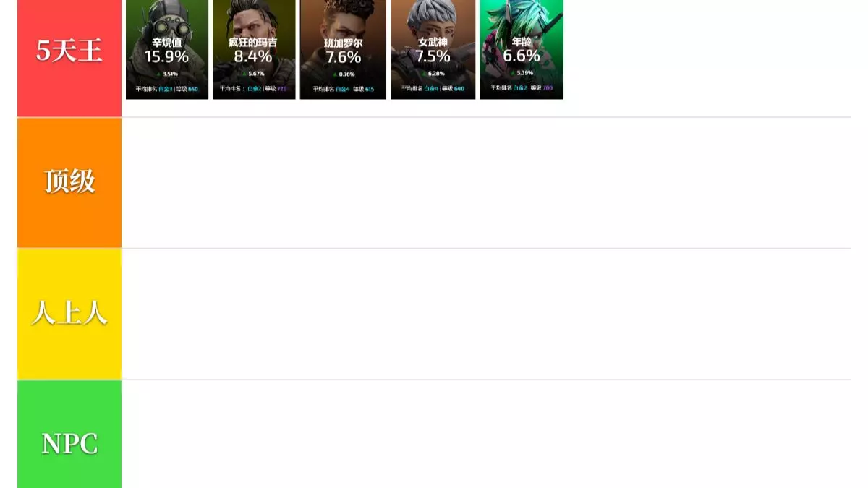This screenshot has width=868, height=488.
Task: Click the 7.5% pick rate on 女武神
Action: tap(433, 56)
